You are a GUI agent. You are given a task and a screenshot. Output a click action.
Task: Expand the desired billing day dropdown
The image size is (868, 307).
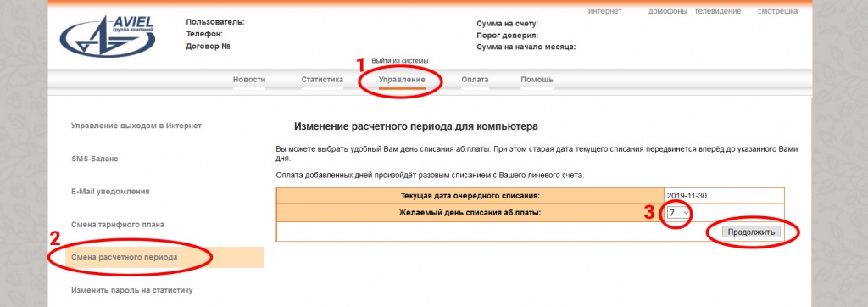pos(678,213)
